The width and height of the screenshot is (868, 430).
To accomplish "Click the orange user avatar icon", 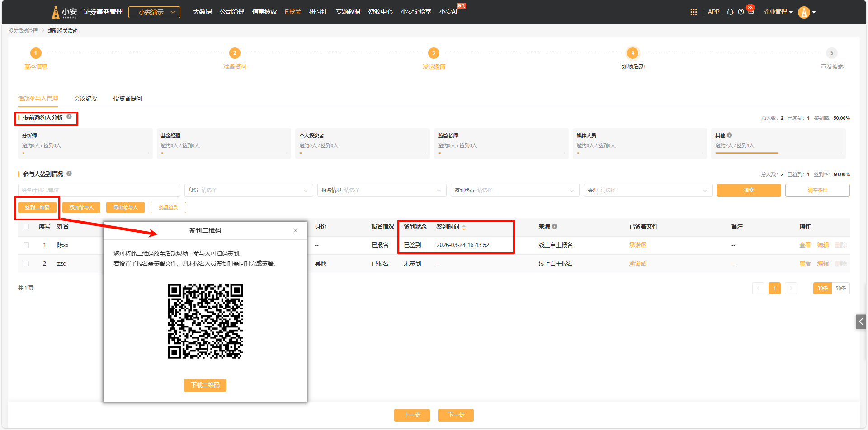I will tap(804, 12).
